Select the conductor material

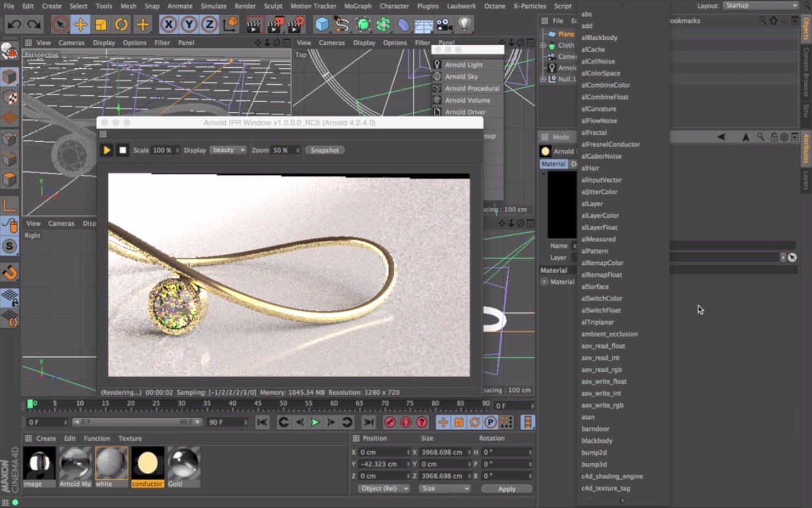point(147,467)
